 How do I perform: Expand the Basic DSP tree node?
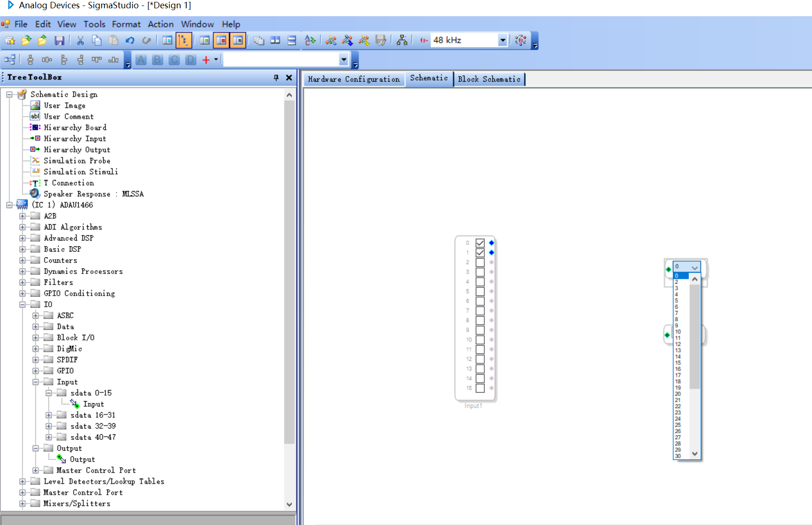click(22, 249)
